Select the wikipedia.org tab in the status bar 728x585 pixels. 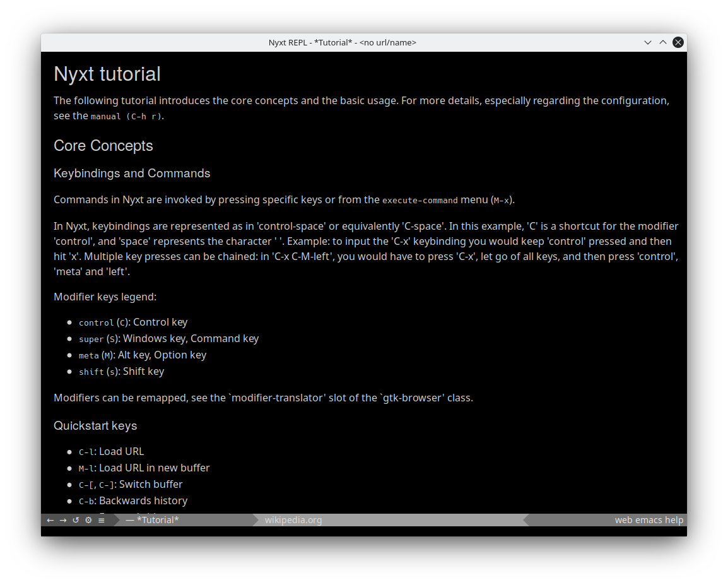(293, 520)
